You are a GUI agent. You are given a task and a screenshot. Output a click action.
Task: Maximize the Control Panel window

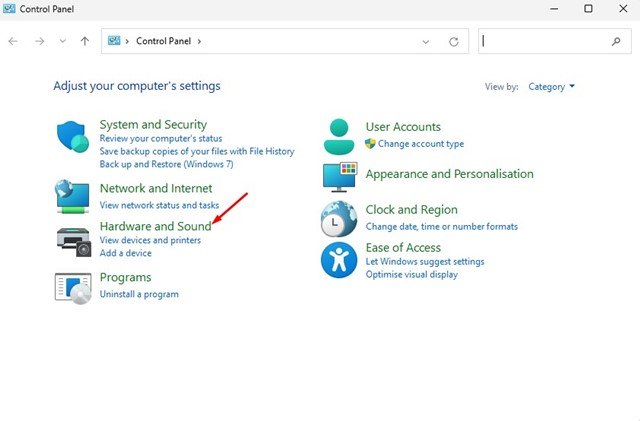pos(588,9)
